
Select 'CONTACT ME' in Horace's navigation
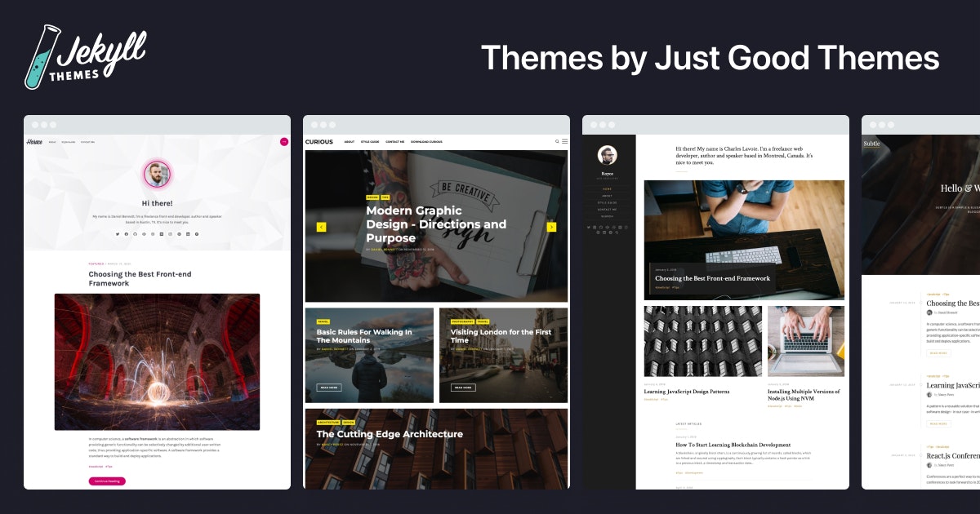(87, 140)
